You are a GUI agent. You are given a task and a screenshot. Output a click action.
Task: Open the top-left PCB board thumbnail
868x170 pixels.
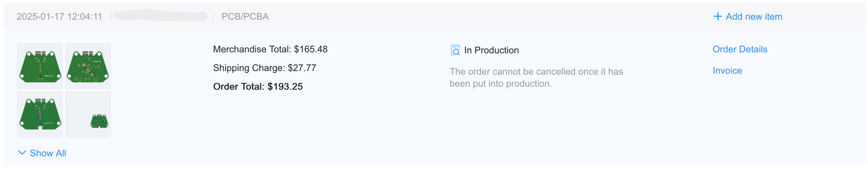(40, 66)
